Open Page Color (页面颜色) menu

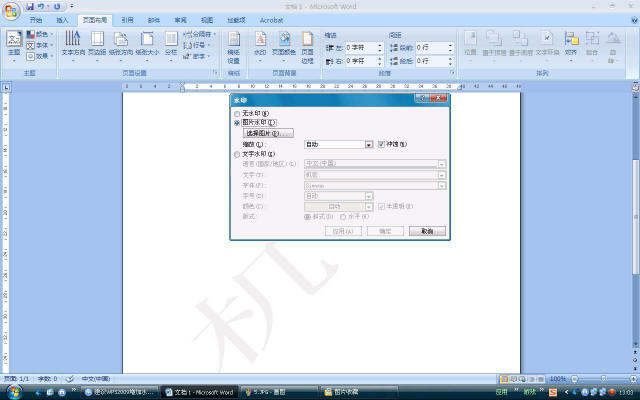284,46
